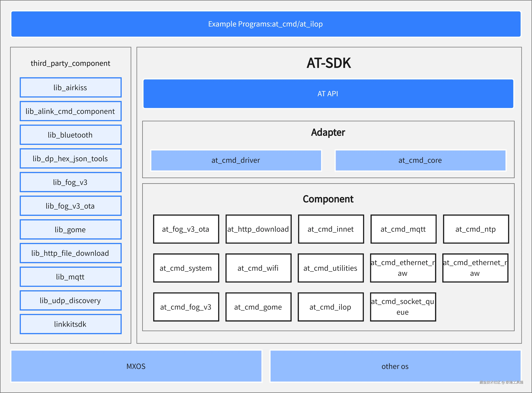Select the lib_gome library box
The height and width of the screenshot is (393, 532).
tap(71, 229)
